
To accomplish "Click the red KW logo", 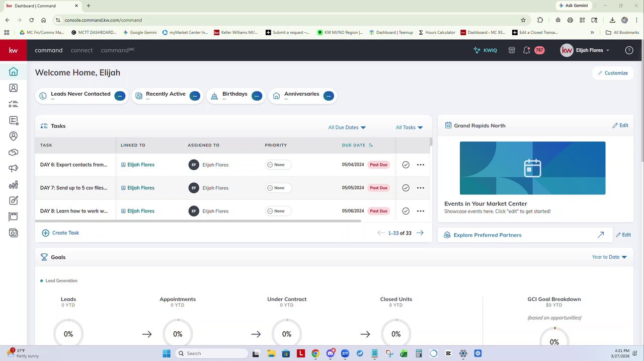I will click(14, 50).
